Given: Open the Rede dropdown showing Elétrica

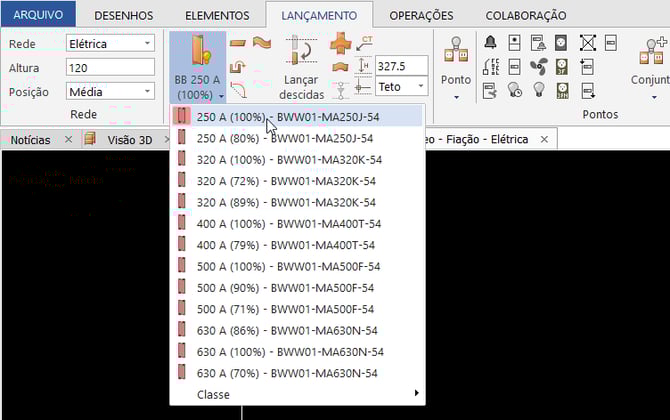Looking at the screenshot, I should (110, 43).
